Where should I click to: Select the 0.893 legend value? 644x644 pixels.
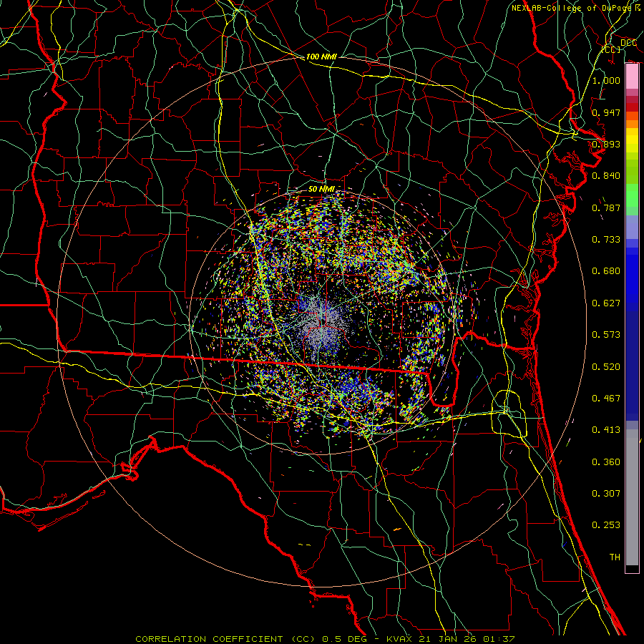click(x=606, y=144)
